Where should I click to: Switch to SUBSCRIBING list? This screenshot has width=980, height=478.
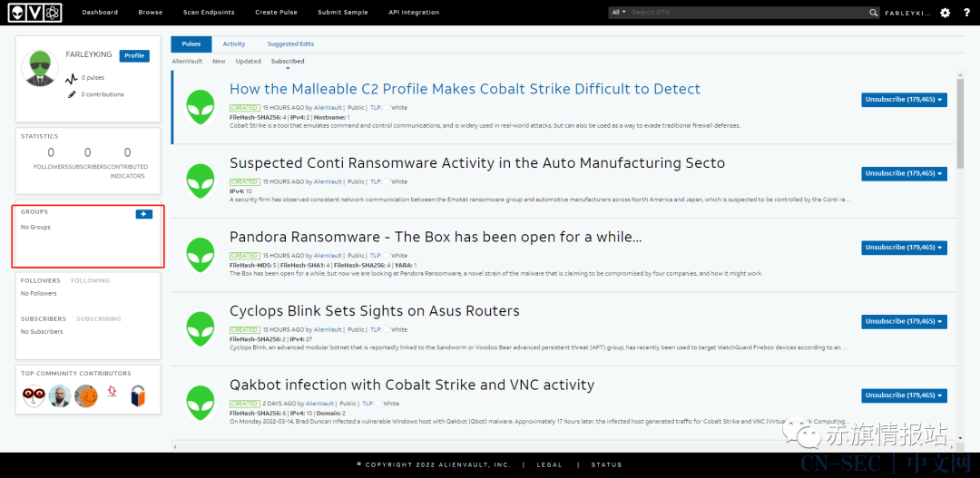pyautogui.click(x=99, y=318)
